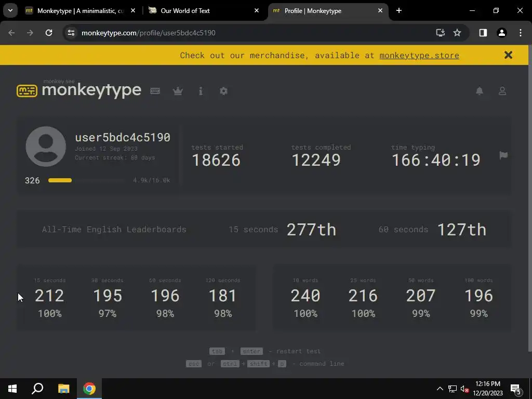Switch to Our World of Text tab
This screenshot has height=399, width=532.
tap(204, 10)
